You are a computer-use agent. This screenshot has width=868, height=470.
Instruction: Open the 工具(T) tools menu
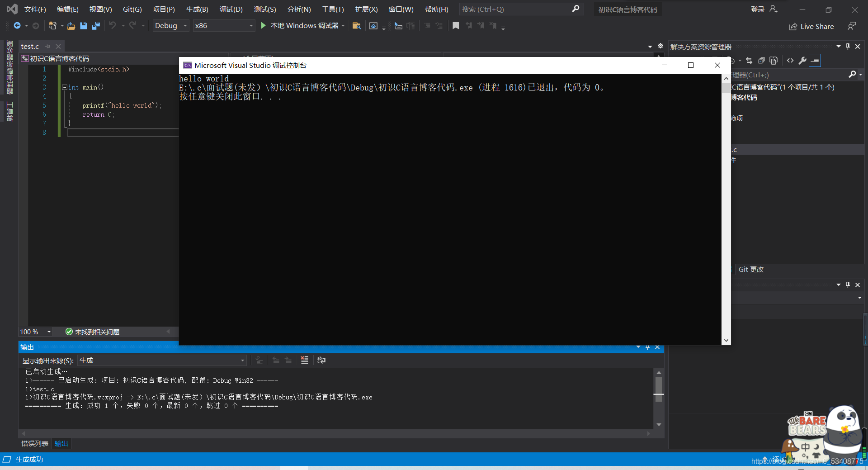[333, 9]
